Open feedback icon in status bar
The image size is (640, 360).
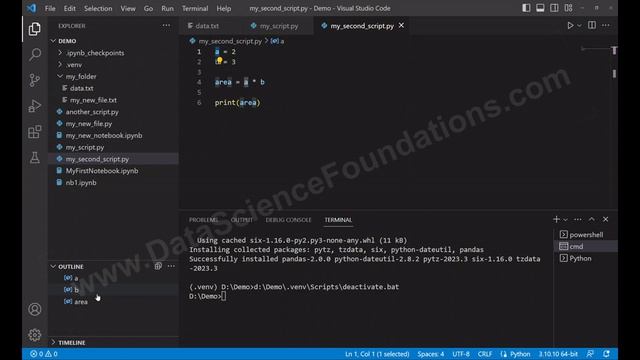tap(590, 354)
